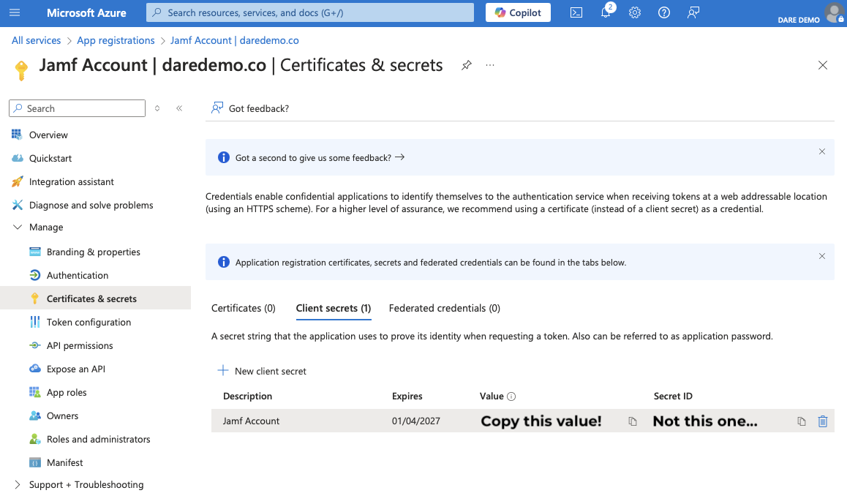Open portal settings gear icon
This screenshot has height=504, width=847.
coord(635,12)
